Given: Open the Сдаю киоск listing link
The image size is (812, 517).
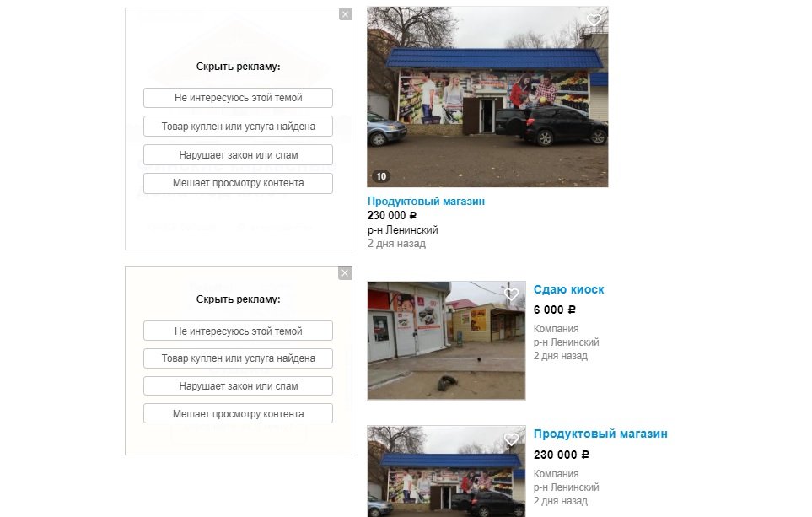Looking at the screenshot, I should pyautogui.click(x=568, y=289).
